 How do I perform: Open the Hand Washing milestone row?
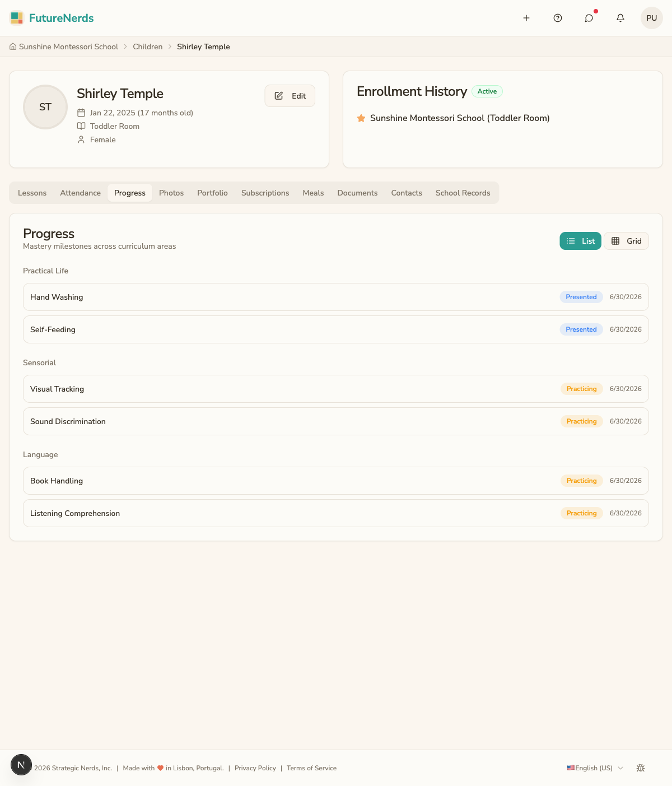click(336, 297)
